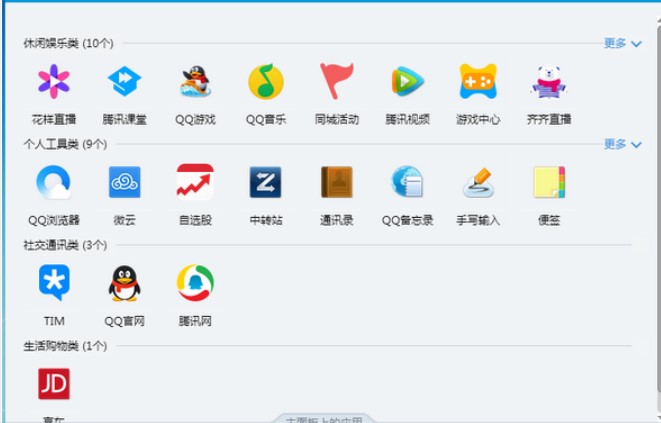The width and height of the screenshot is (661, 423).
Task: Open 自选股 stock chart icon
Action: tap(195, 182)
